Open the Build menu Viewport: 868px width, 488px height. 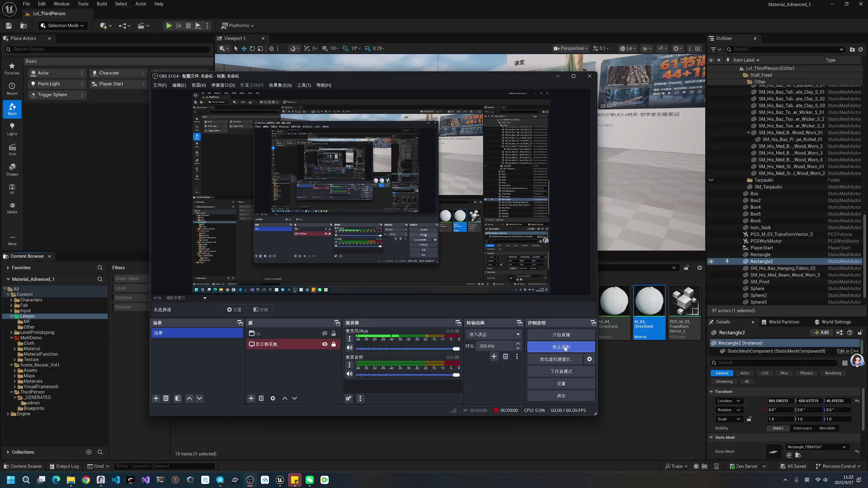[102, 4]
